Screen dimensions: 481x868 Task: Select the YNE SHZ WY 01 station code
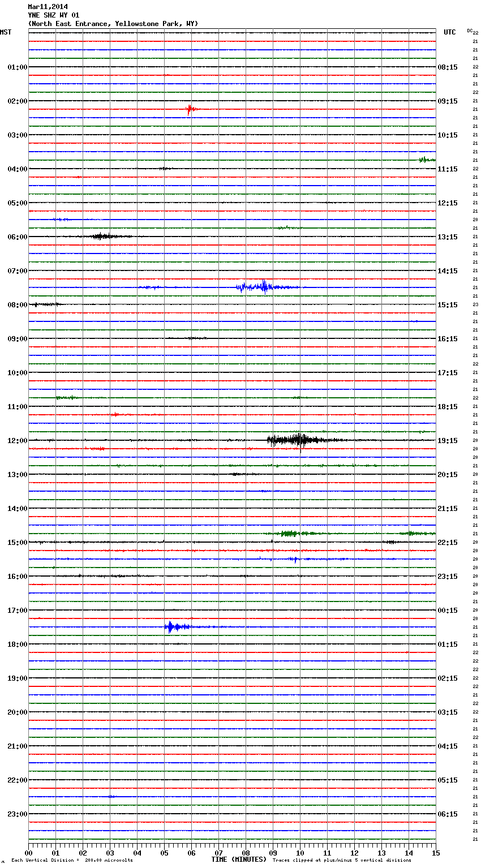(54, 15)
